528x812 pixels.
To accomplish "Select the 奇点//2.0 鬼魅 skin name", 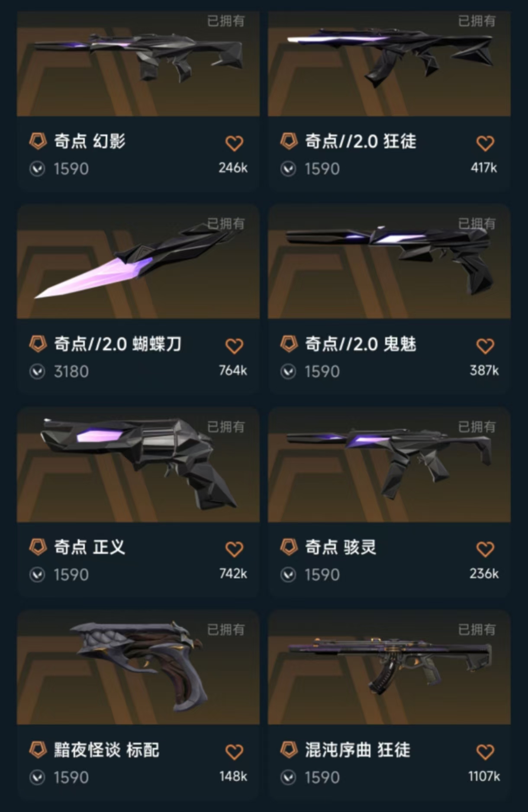I will (x=361, y=345).
